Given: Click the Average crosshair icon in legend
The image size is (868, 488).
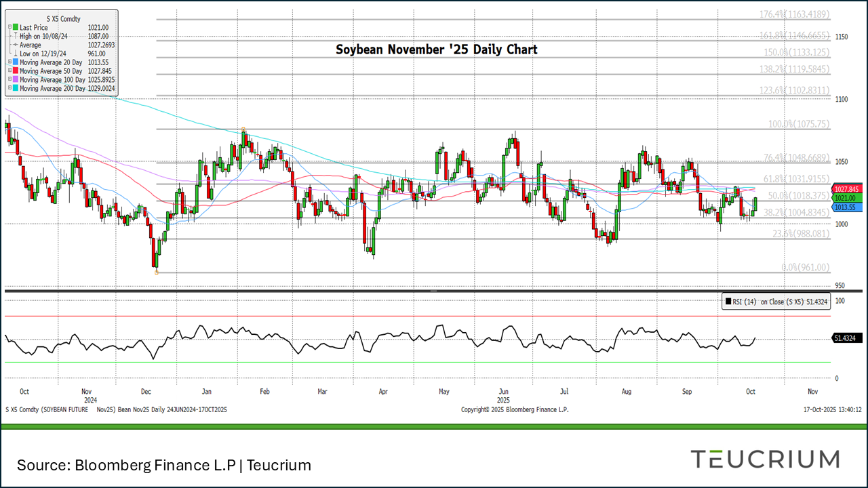Looking at the screenshot, I should click(16, 45).
